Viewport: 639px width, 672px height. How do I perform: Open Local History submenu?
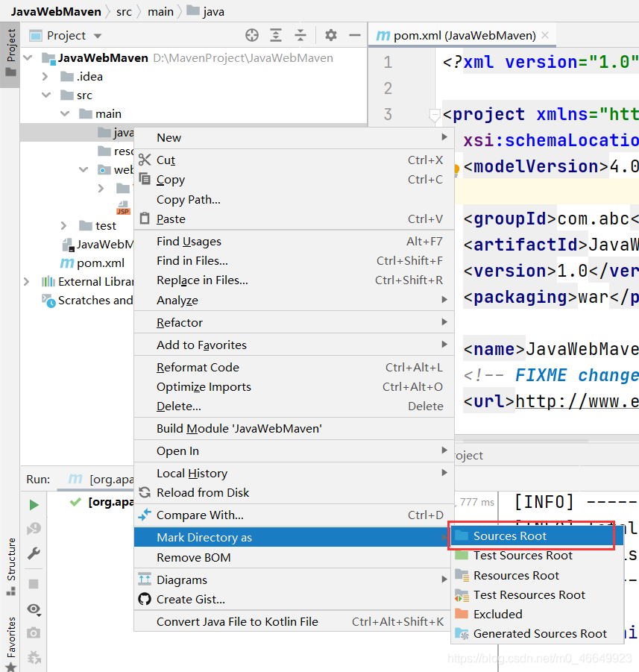click(x=294, y=474)
